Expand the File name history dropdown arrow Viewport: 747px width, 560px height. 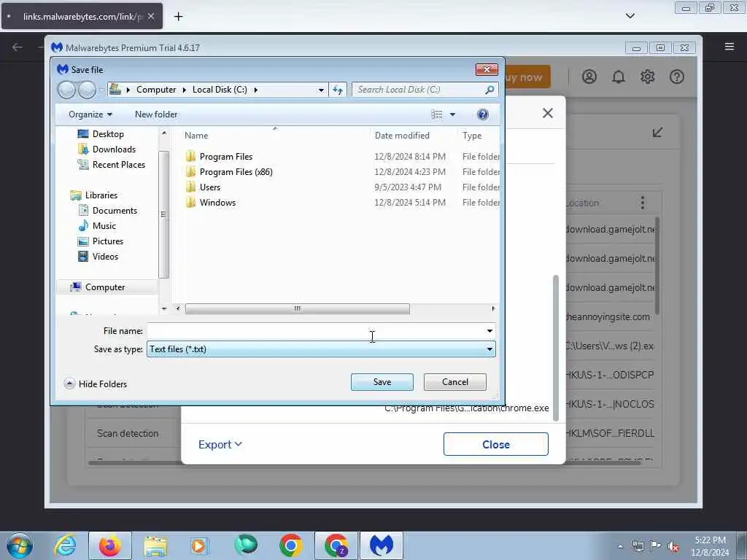click(x=489, y=330)
